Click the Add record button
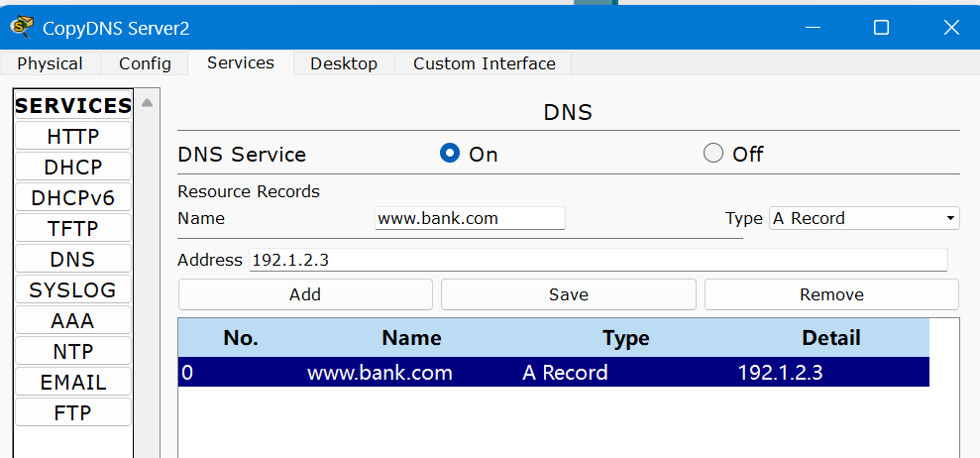Image resolution: width=980 pixels, height=458 pixels. (x=305, y=294)
